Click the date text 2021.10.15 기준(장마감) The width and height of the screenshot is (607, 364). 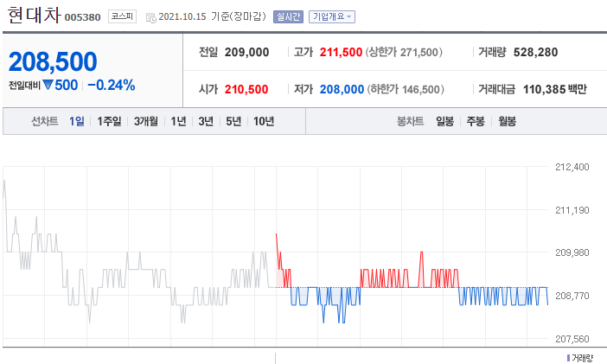point(212,16)
